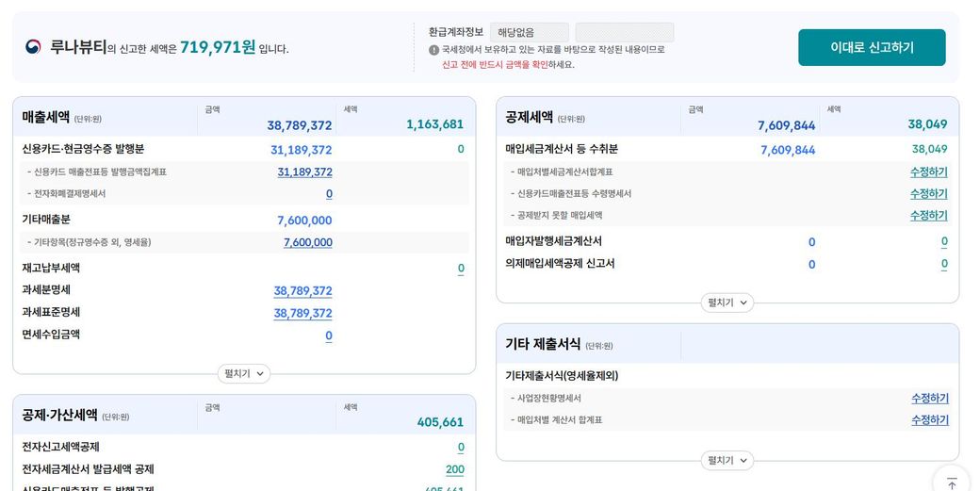Click the empty refund account number field
The height and width of the screenshot is (491, 980).
click(624, 32)
